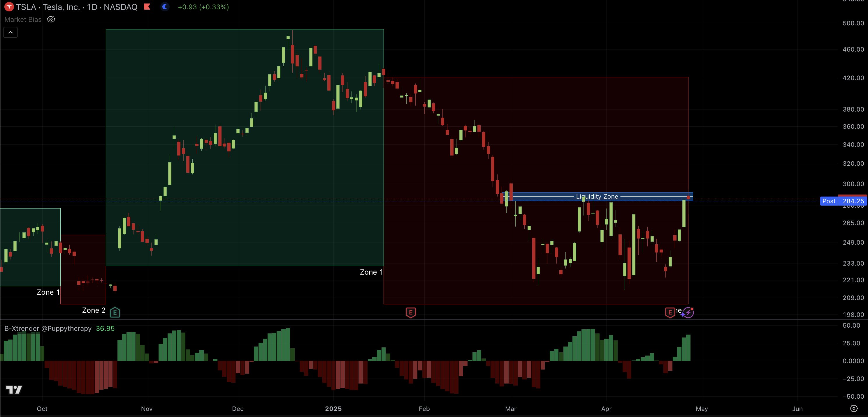Select the Zone 1 label under the large green box
The width and height of the screenshot is (868, 417).
[x=371, y=272]
